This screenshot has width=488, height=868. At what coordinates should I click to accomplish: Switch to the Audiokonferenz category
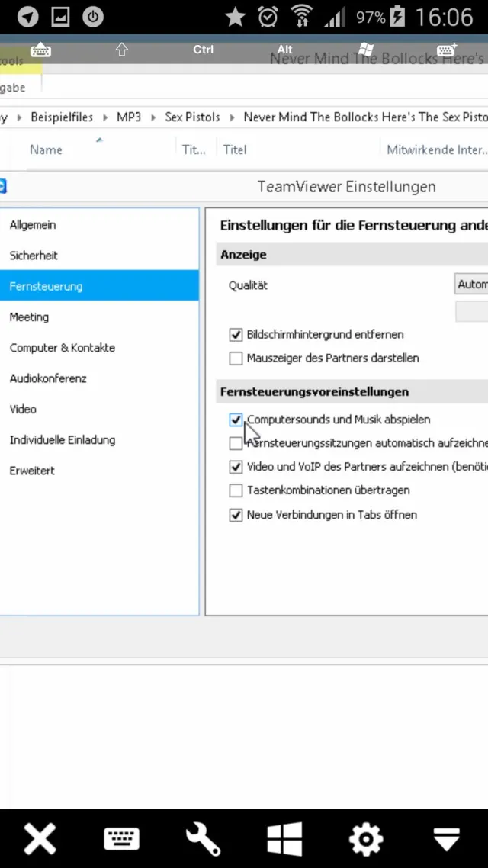[48, 378]
